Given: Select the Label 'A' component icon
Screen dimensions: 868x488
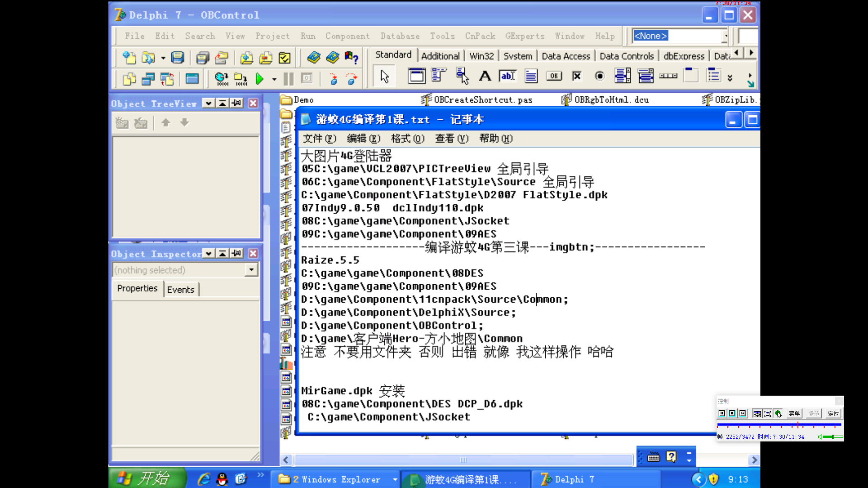Looking at the screenshot, I should click(x=485, y=75).
